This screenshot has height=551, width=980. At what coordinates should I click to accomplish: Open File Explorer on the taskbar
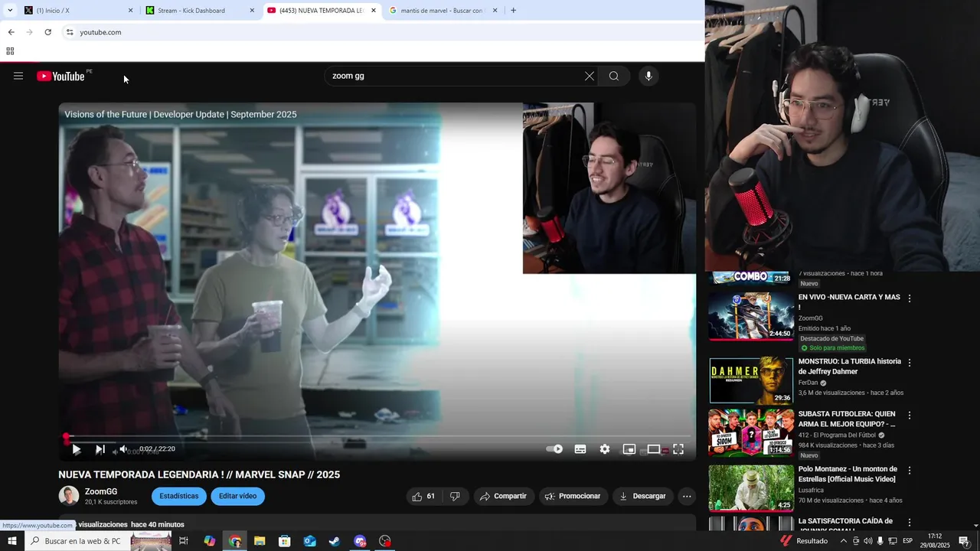[260, 541]
